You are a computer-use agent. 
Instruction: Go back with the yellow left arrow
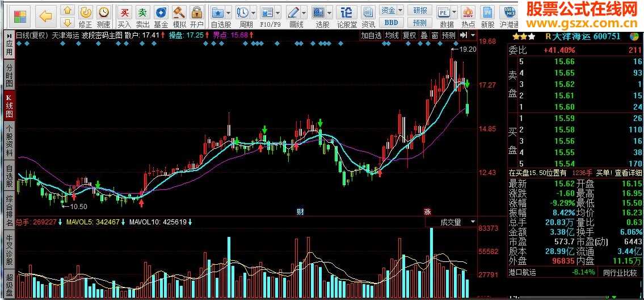(x=46, y=16)
